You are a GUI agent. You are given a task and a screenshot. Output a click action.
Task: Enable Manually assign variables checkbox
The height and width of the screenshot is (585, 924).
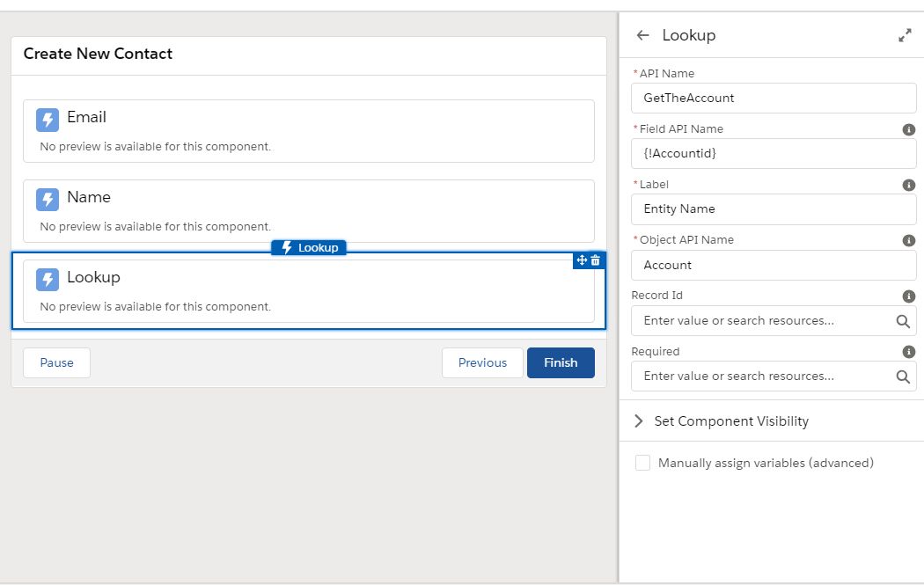[643, 463]
